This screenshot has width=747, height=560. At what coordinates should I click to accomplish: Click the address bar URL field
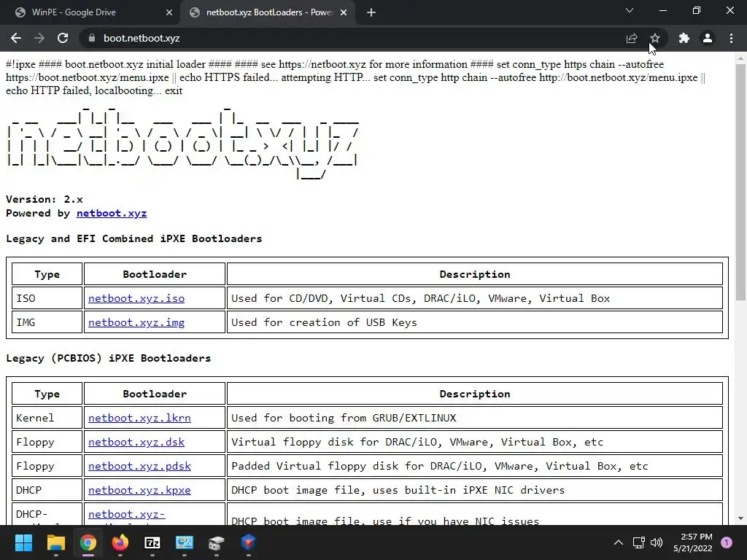pyautogui.click(x=352, y=38)
